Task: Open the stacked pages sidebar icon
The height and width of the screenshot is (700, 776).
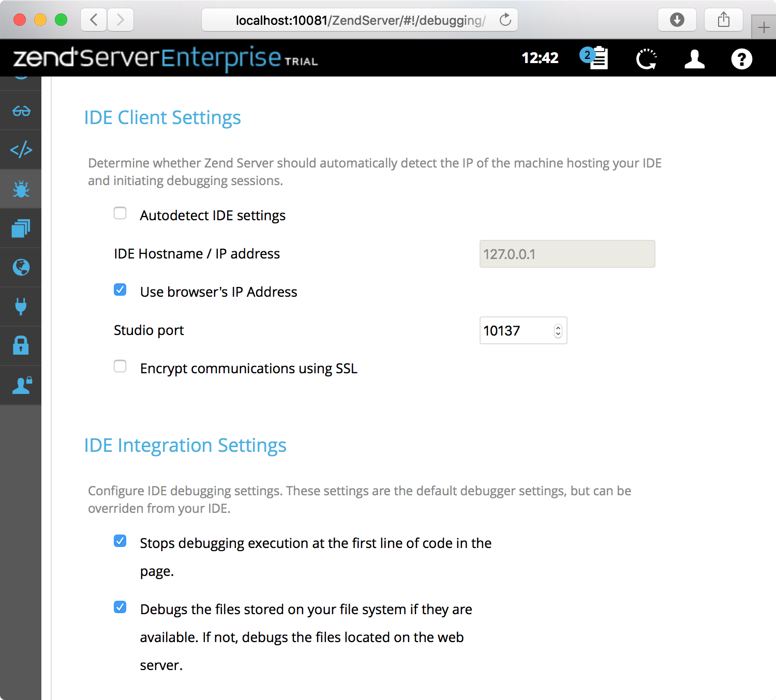Action: tap(21, 229)
